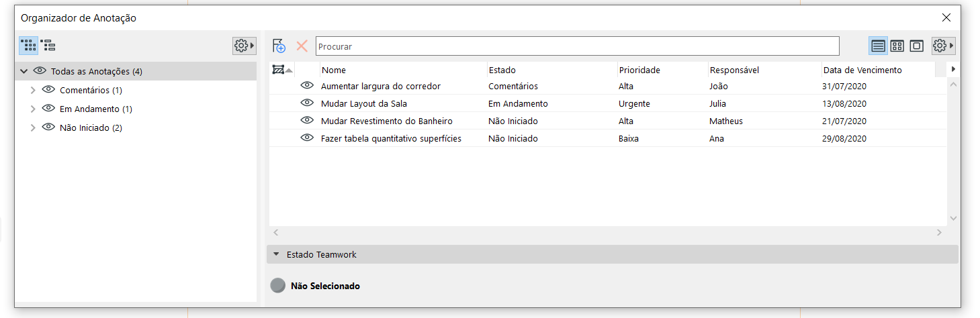Image resolution: width=980 pixels, height=318 pixels.
Task: Toggle visibility of Comentários group
Action: pyautogui.click(x=48, y=90)
